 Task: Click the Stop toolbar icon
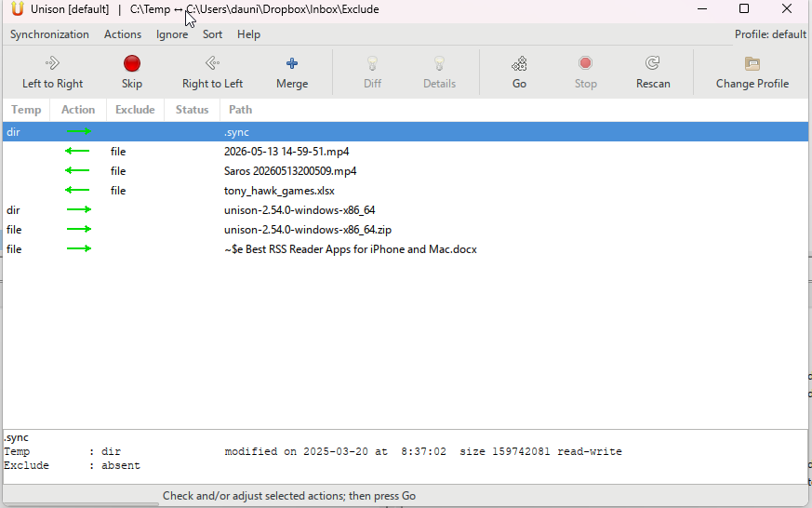(585, 63)
